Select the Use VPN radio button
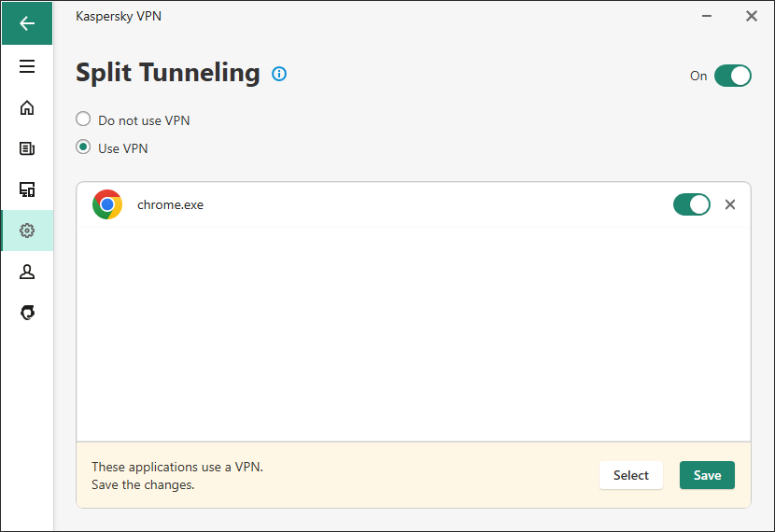The height and width of the screenshot is (532, 775). (x=83, y=147)
